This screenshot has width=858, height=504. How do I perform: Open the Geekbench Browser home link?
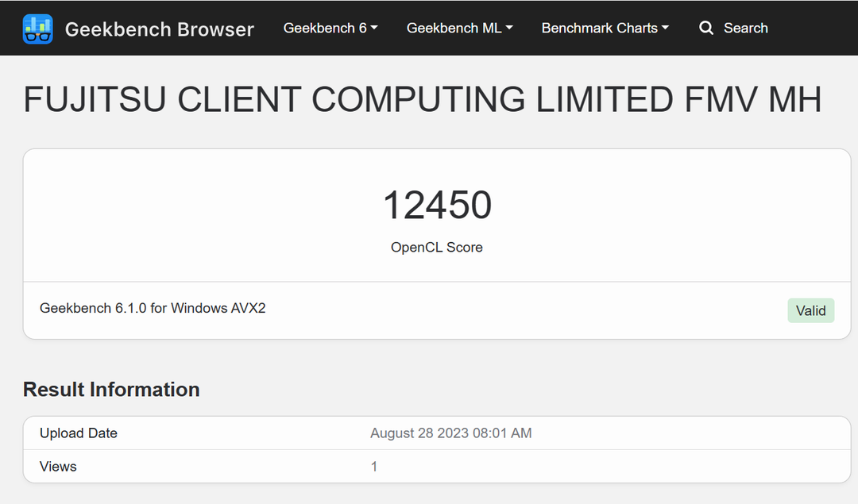(159, 29)
